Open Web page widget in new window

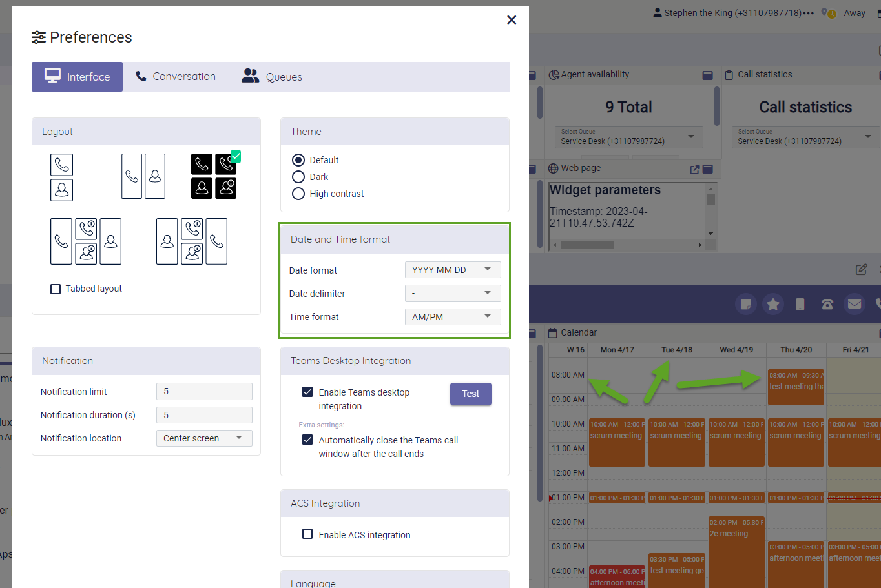(694, 169)
